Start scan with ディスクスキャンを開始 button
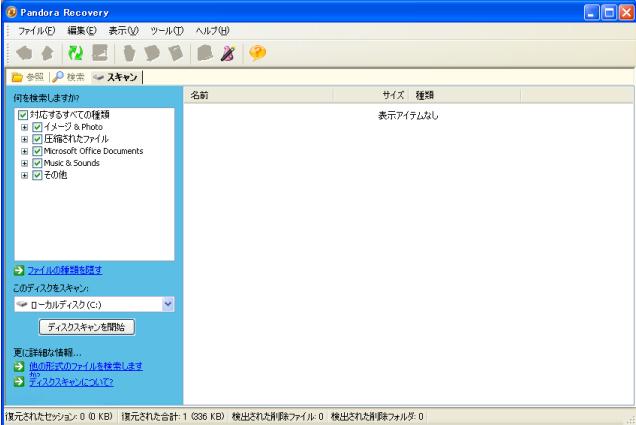Viewport: 636px width, 425px height. click(x=87, y=327)
